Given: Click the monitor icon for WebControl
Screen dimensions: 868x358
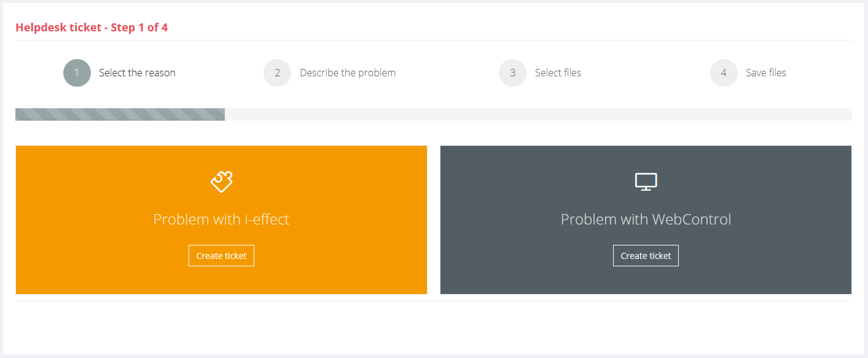Looking at the screenshot, I should pos(646,181).
